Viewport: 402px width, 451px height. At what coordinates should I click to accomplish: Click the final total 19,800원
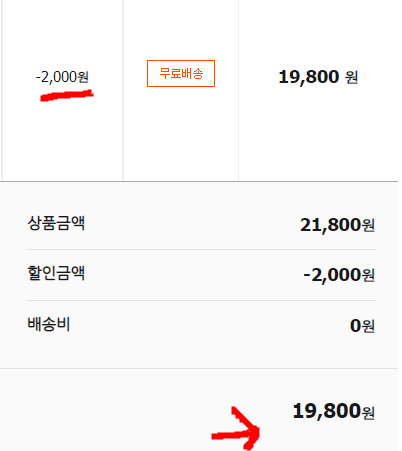[x=334, y=411]
